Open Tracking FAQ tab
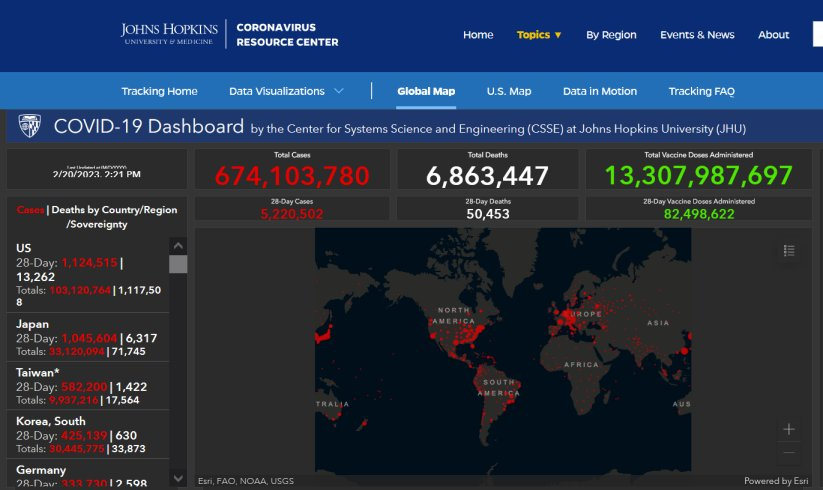 (x=701, y=91)
